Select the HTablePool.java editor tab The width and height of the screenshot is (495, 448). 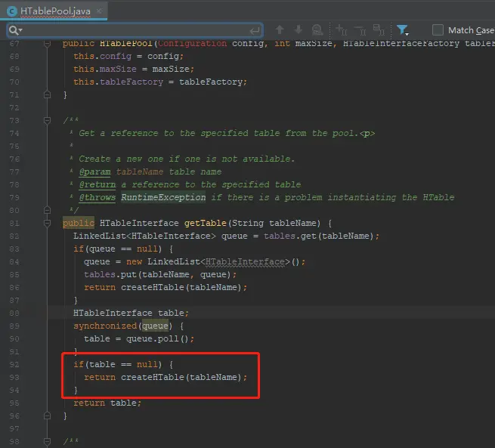[54, 11]
